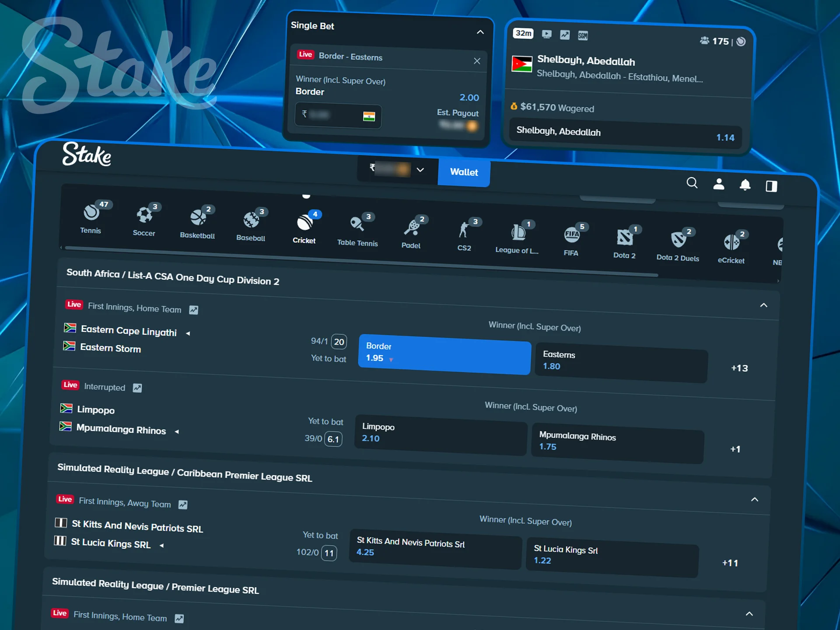The height and width of the screenshot is (630, 840).
Task: Open the Padel sport category
Action: click(x=411, y=232)
